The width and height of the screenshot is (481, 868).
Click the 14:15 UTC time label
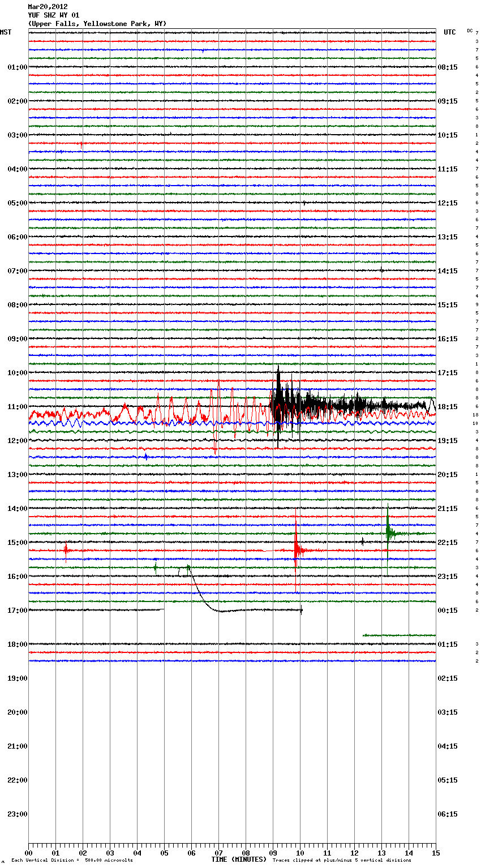coord(448,271)
